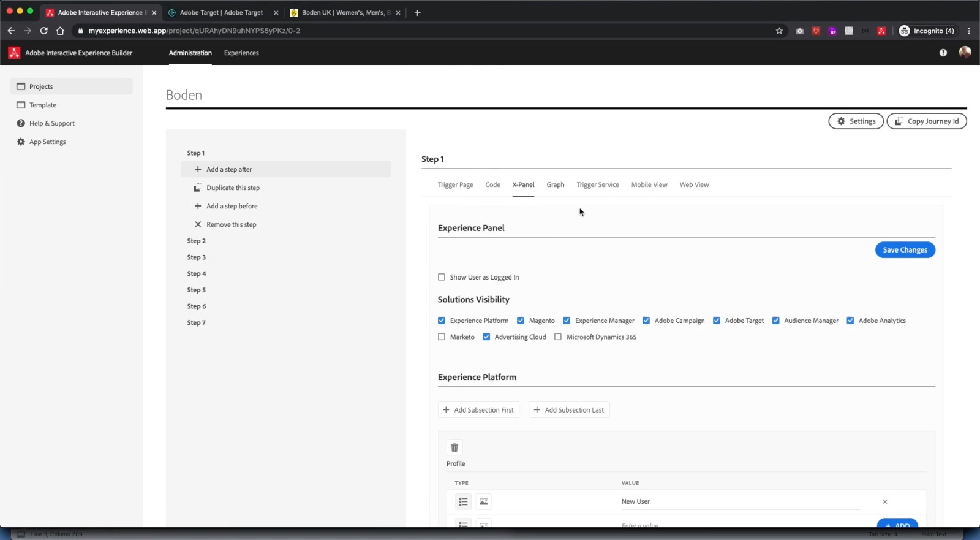Open the help question mark icon in header
The height and width of the screenshot is (540, 980).
943,53
